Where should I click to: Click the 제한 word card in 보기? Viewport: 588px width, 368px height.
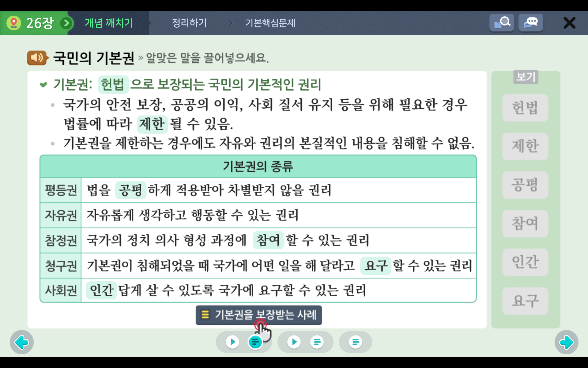tap(525, 146)
